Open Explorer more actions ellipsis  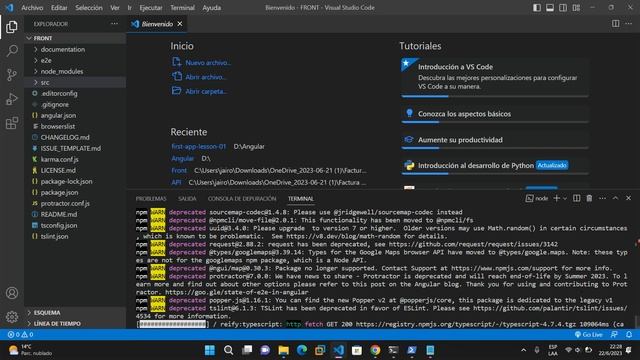[x=114, y=24]
